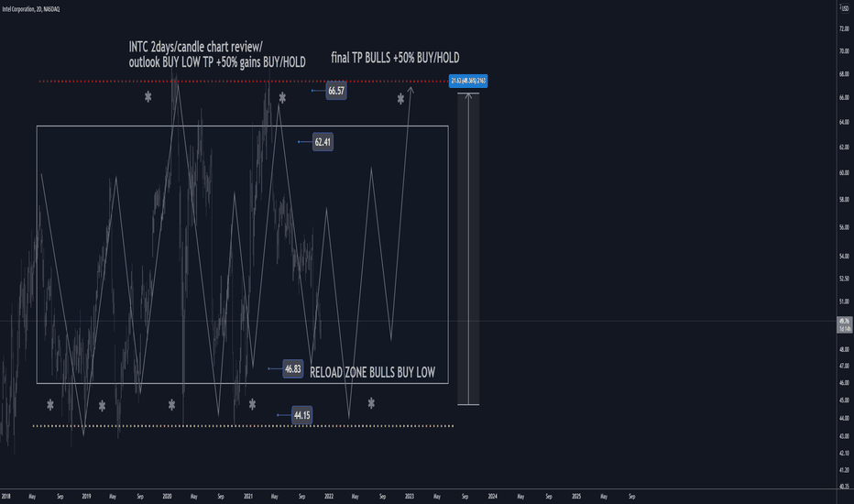Viewport: 854px width, 504px height.
Task: Click the current price tag on the price axis
Action: point(845,324)
